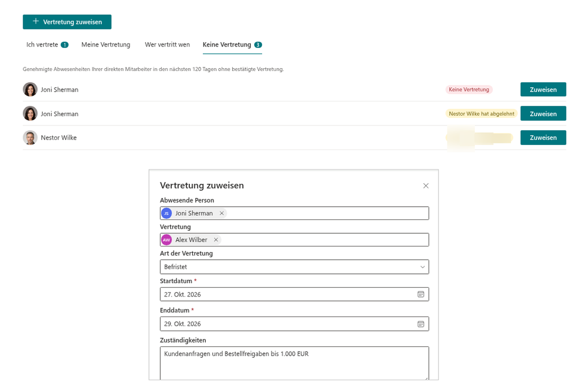Screen dimensions: 588x392
Task: Click the Abwesende Person people picker field
Action: (294, 213)
